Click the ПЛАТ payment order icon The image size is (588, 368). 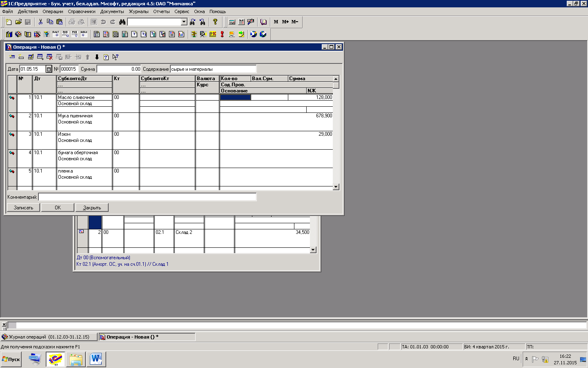(x=56, y=34)
